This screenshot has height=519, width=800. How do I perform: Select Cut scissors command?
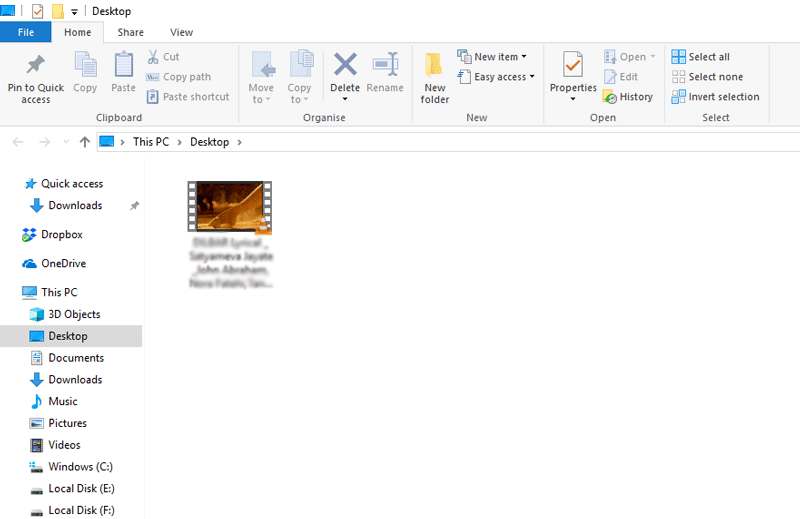click(x=163, y=57)
